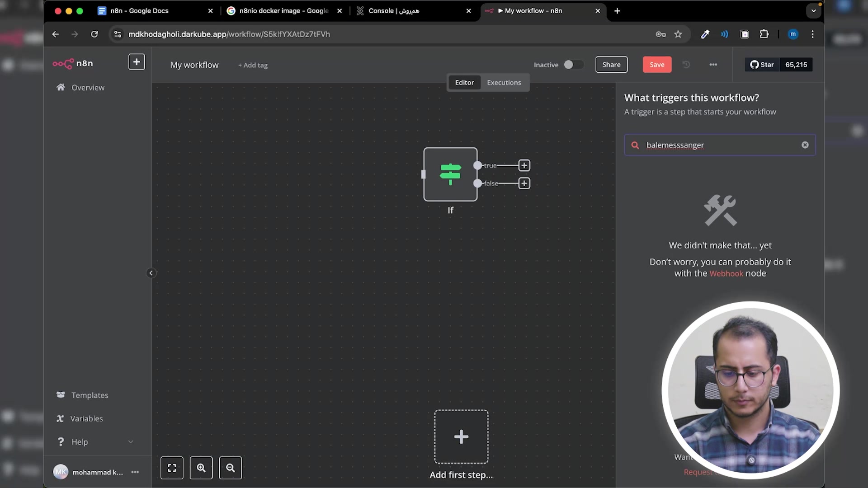This screenshot has width=868, height=488.
Task: Open the Webhook node link
Action: pyautogui.click(x=726, y=273)
